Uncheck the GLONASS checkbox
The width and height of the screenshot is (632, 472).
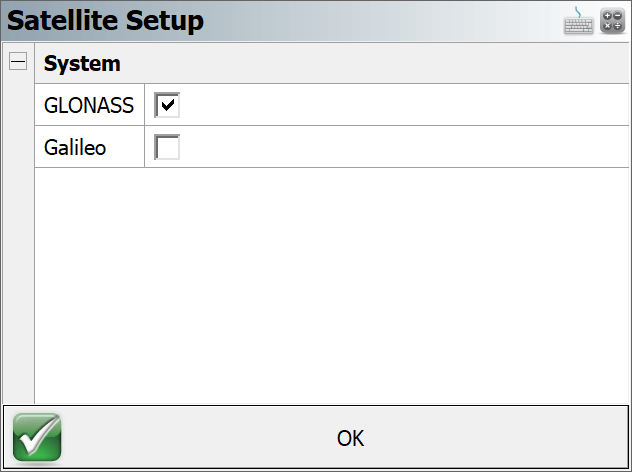point(167,105)
